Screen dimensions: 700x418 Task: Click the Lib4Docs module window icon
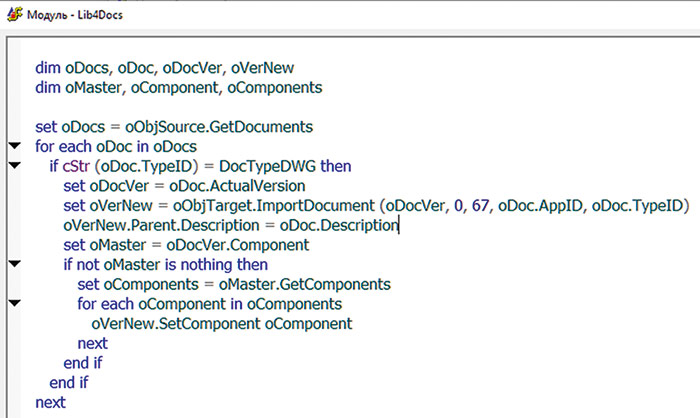click(14, 14)
